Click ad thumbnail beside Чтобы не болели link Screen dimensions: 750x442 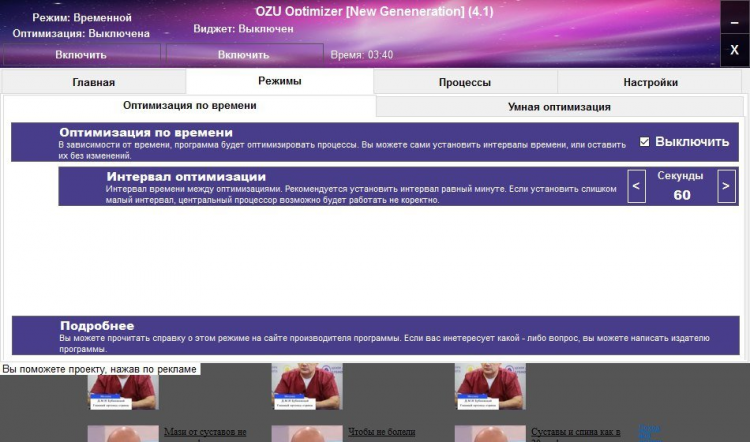307,434
